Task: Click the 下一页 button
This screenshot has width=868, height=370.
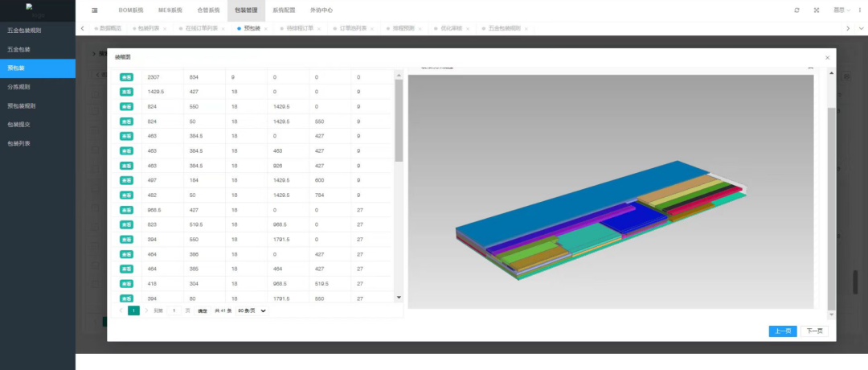Action: click(x=814, y=331)
